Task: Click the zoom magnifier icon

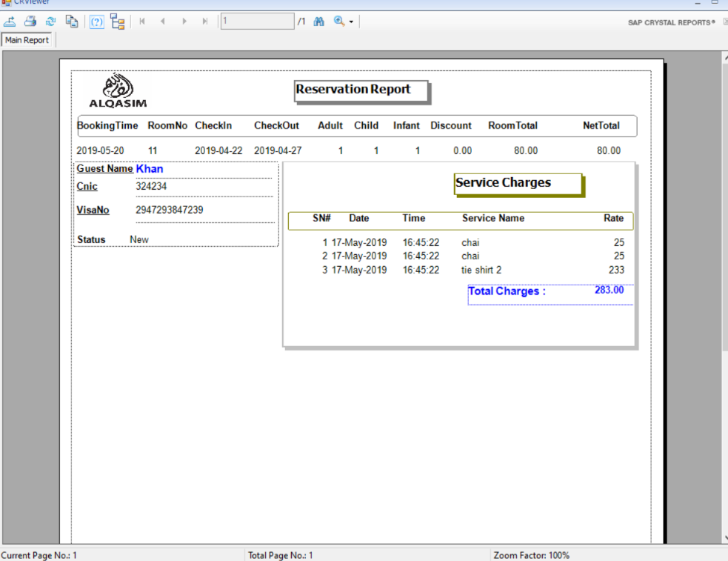Action: tap(339, 21)
